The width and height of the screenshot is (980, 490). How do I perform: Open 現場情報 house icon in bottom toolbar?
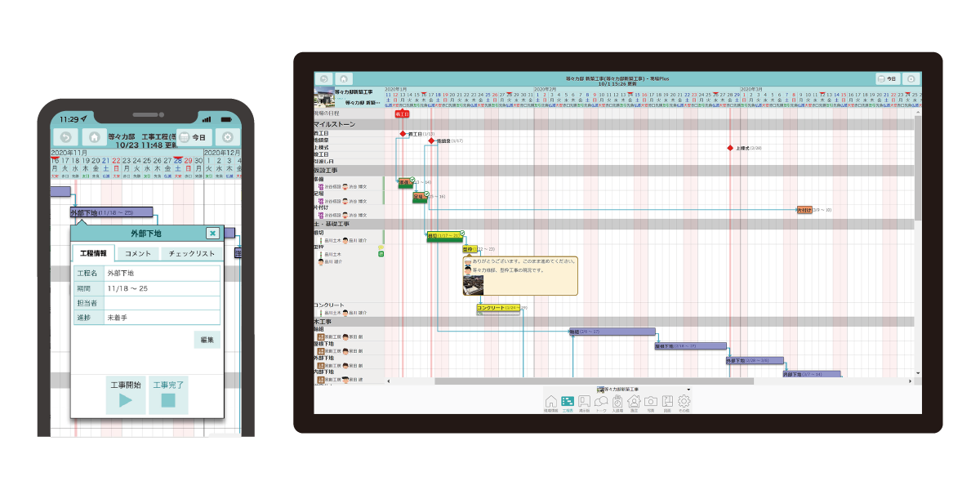click(x=550, y=401)
